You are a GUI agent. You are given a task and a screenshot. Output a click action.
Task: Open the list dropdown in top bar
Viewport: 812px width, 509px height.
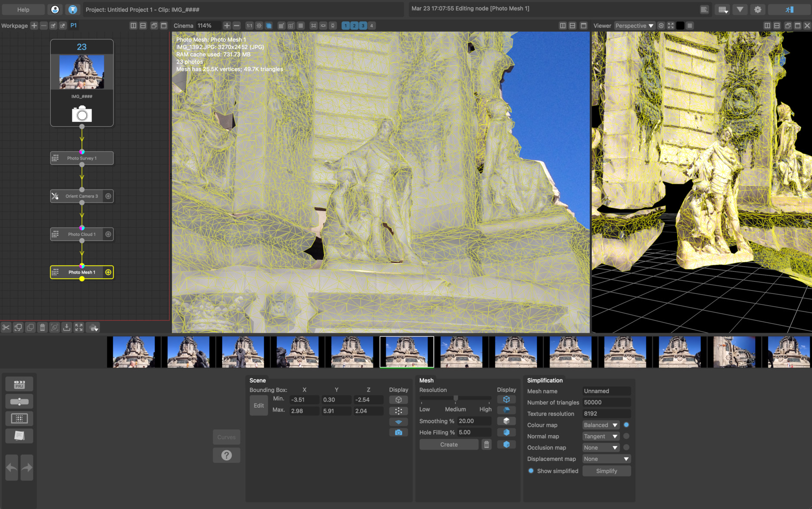pos(723,10)
